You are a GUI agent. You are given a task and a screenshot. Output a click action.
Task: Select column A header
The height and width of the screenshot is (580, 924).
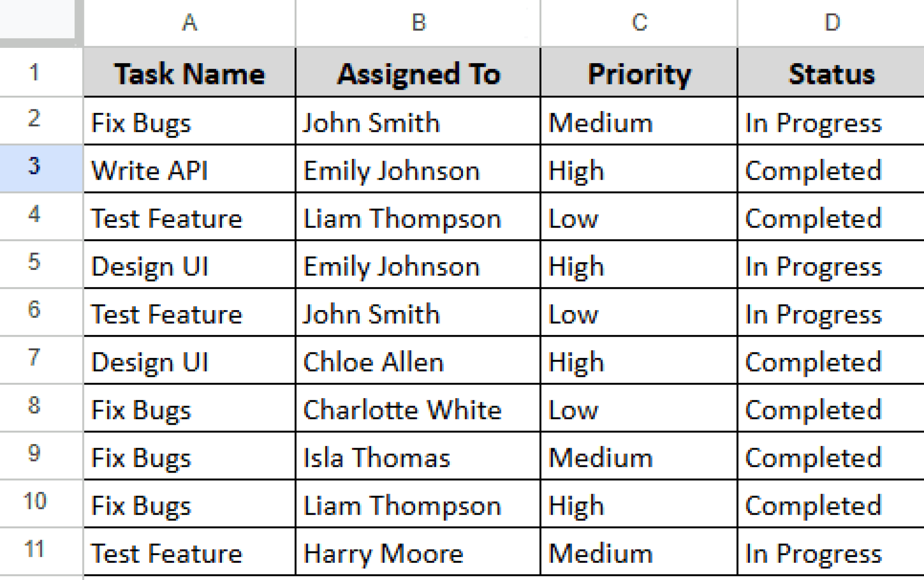pyautogui.click(x=189, y=23)
